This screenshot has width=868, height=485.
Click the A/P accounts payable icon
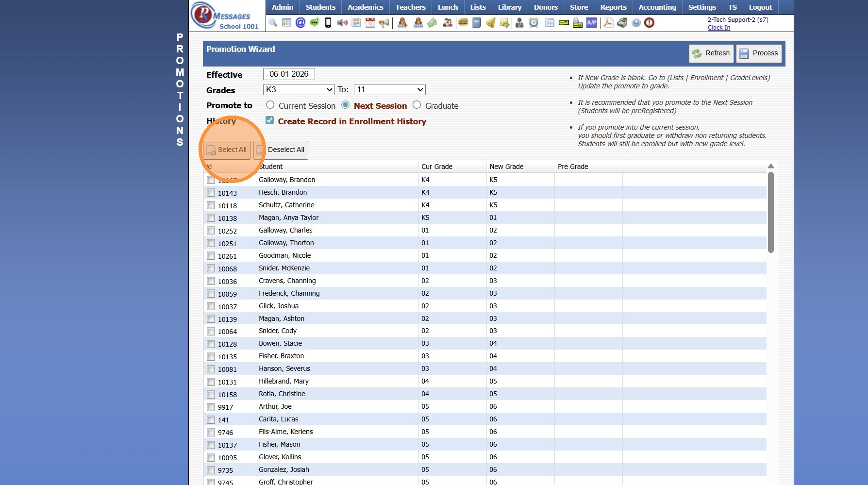[x=591, y=23]
